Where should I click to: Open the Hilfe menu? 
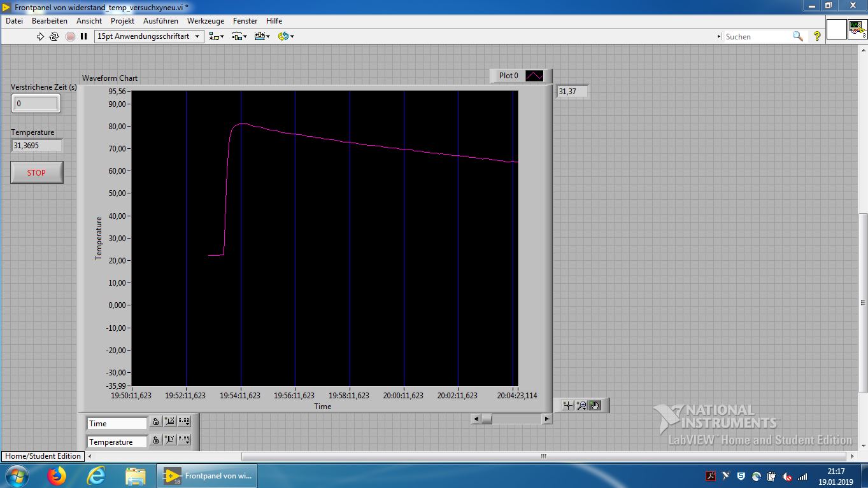[x=274, y=21]
